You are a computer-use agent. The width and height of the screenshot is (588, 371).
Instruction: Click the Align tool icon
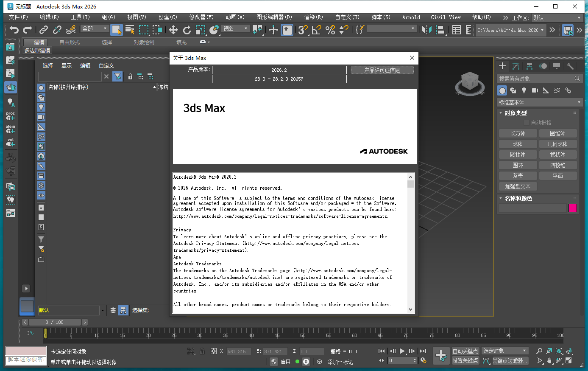(x=440, y=30)
